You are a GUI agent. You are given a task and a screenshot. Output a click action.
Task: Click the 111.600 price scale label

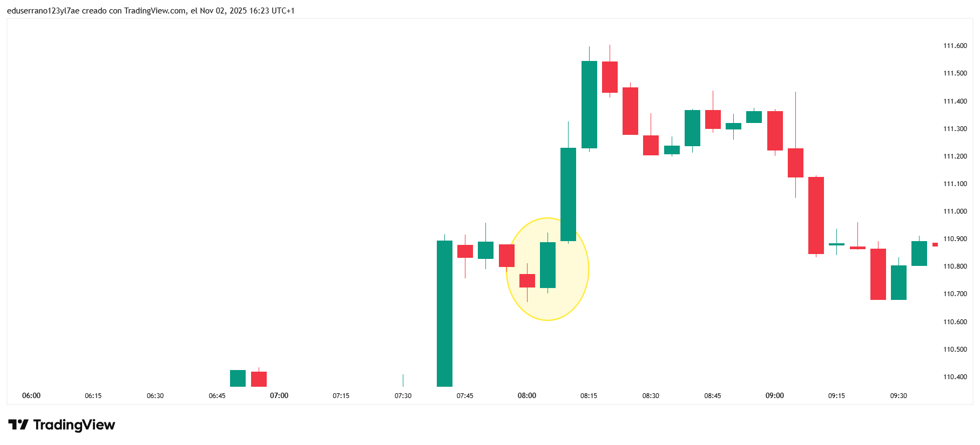pyautogui.click(x=955, y=46)
